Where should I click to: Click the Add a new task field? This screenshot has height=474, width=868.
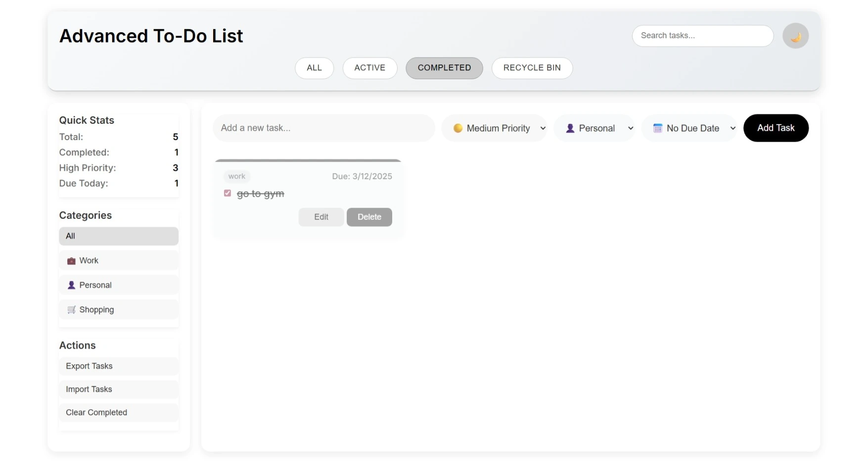click(x=323, y=128)
